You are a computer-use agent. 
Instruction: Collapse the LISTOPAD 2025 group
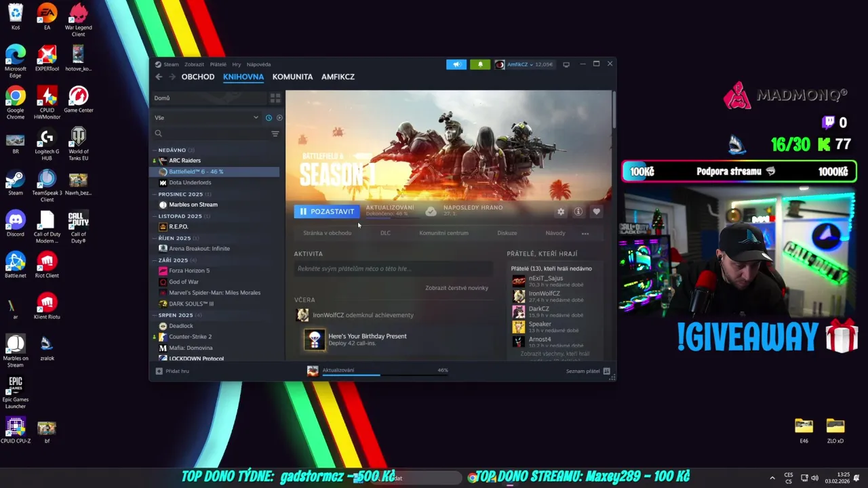pos(180,216)
